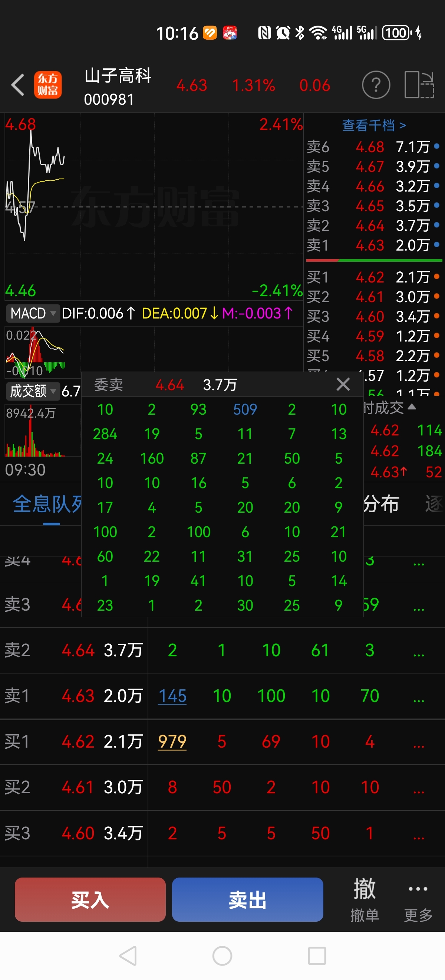The image size is (445, 980).
Task: Select the 买5 4.58 order row
Action: point(374,356)
